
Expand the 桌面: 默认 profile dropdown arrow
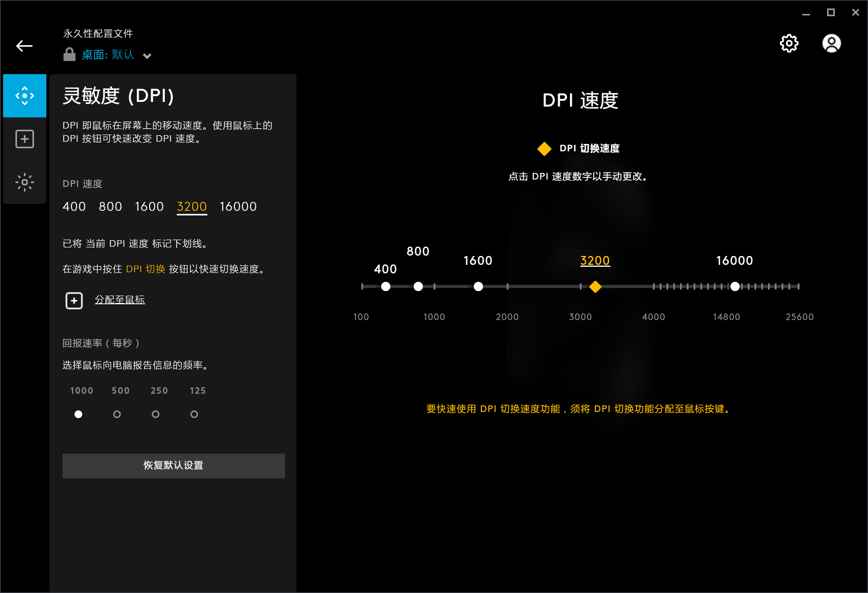tap(147, 56)
